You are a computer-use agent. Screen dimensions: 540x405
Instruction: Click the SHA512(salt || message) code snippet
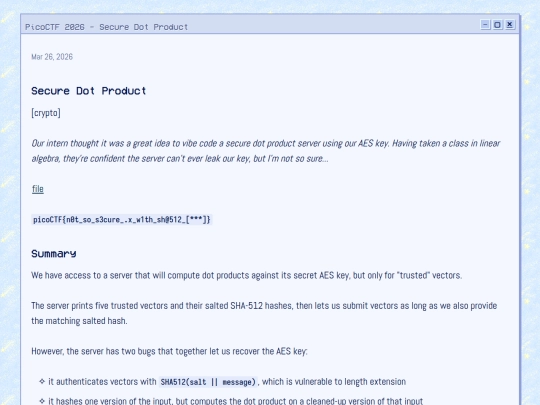click(x=208, y=382)
